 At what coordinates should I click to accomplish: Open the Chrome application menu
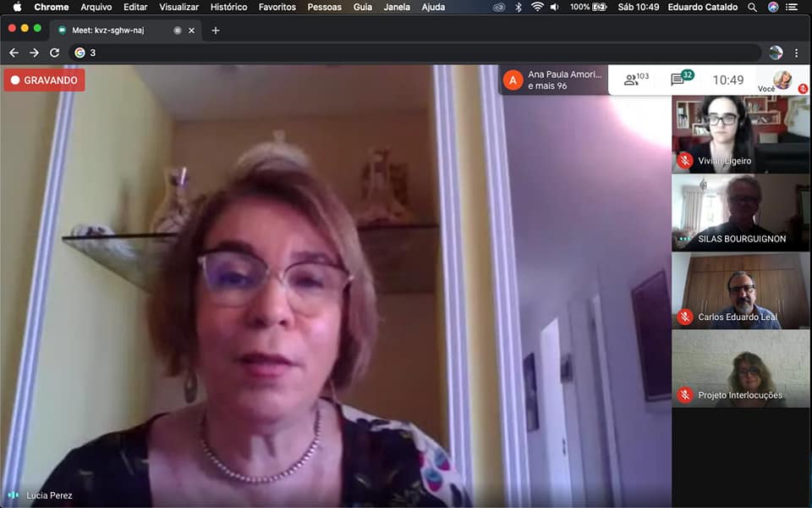click(x=52, y=7)
